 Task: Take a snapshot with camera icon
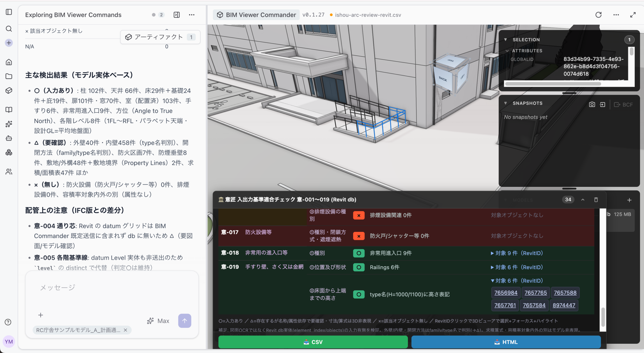click(592, 105)
